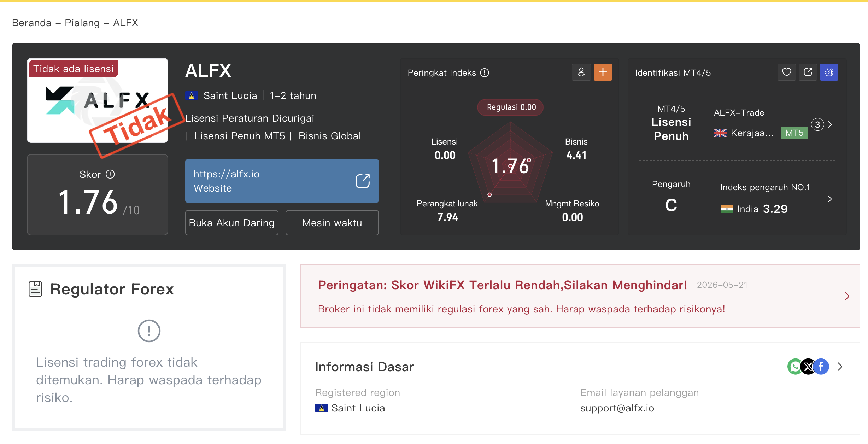Expand Informasi Dasar chevron
Viewport: 868px width, 444px height.
coord(840,367)
